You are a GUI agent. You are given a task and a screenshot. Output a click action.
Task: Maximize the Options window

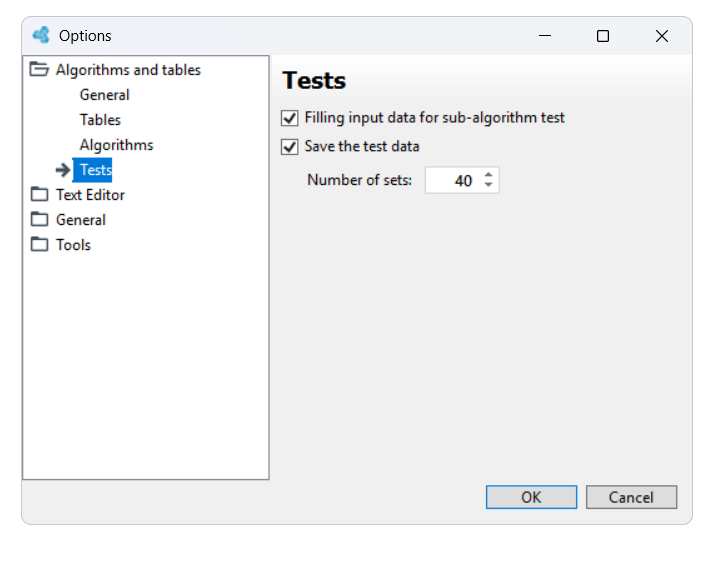coord(603,36)
